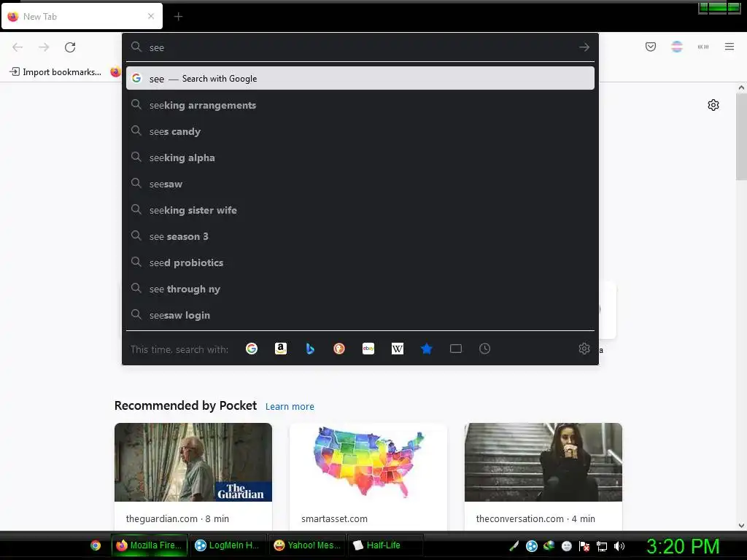The image size is (747, 560).
Task: Reload the page with the refresh button
Action: (x=70, y=47)
